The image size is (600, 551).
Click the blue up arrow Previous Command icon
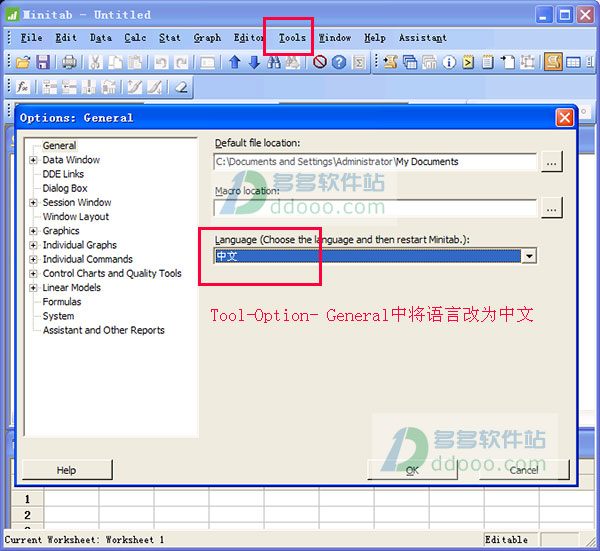tap(235, 62)
